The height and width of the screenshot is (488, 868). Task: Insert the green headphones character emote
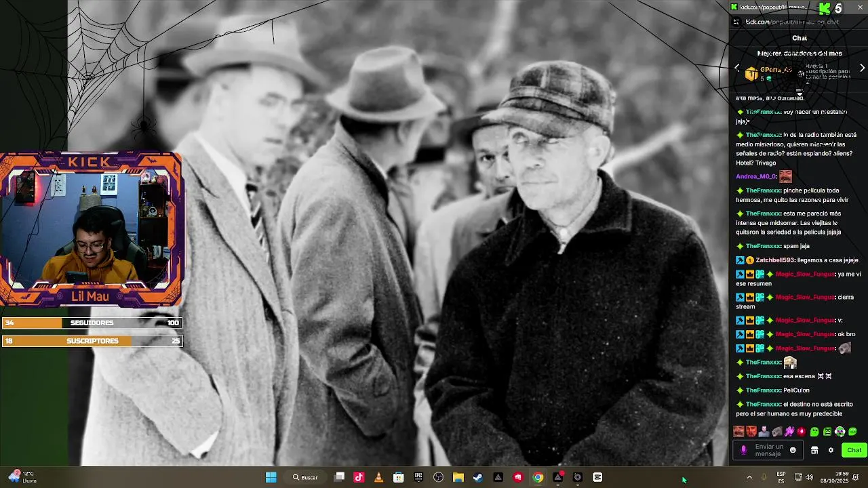[x=840, y=432]
